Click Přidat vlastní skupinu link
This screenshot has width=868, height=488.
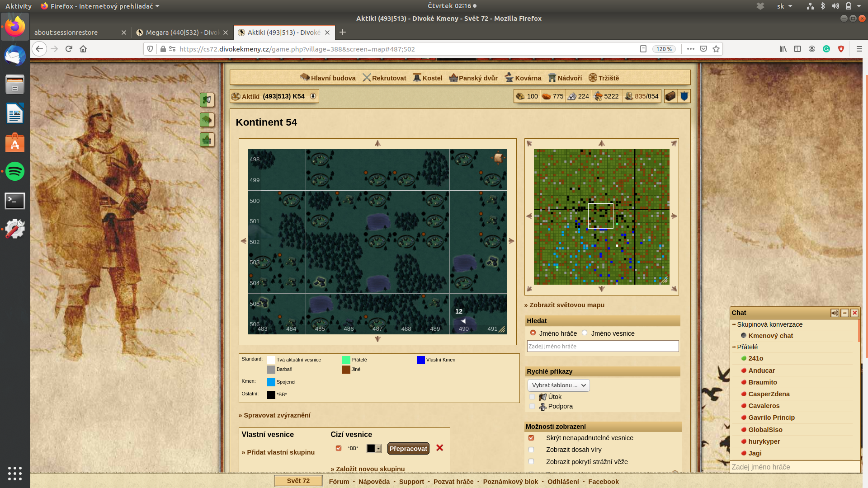pos(278,452)
